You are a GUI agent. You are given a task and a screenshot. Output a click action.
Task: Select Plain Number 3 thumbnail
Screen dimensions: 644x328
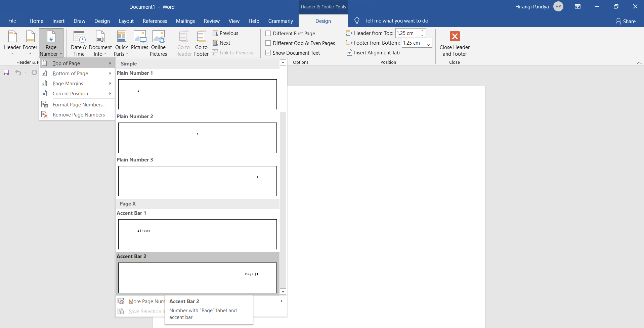point(198,181)
